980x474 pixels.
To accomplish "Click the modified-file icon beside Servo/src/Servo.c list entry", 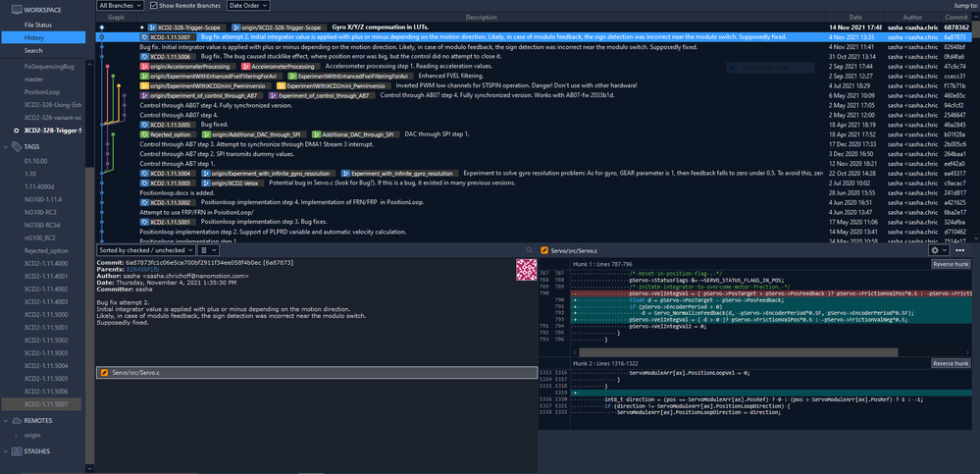I will tap(104, 373).
